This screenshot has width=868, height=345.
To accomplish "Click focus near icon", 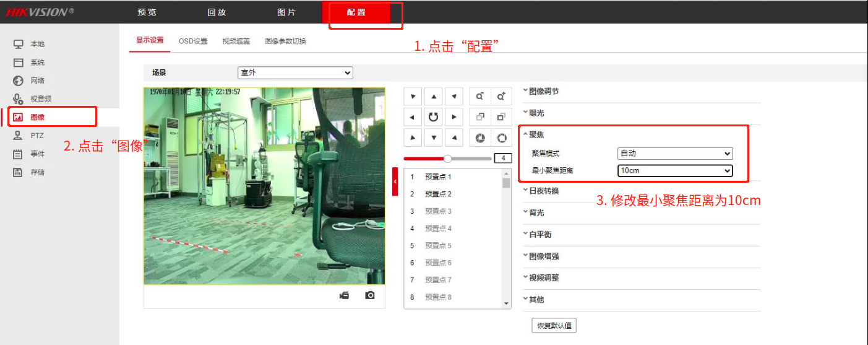I will [x=480, y=116].
